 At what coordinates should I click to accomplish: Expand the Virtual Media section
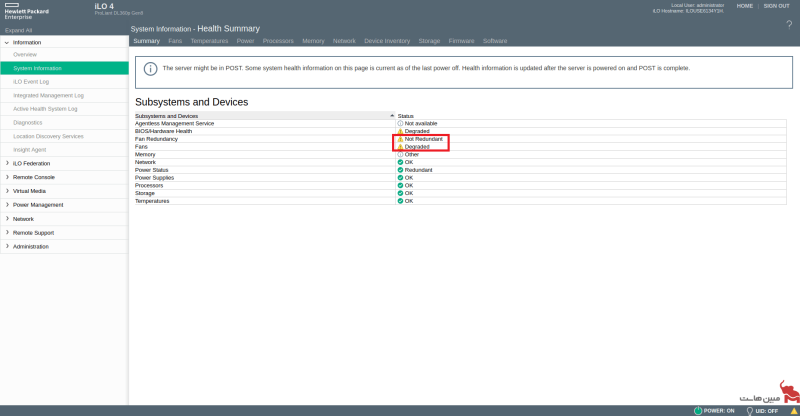click(7, 191)
